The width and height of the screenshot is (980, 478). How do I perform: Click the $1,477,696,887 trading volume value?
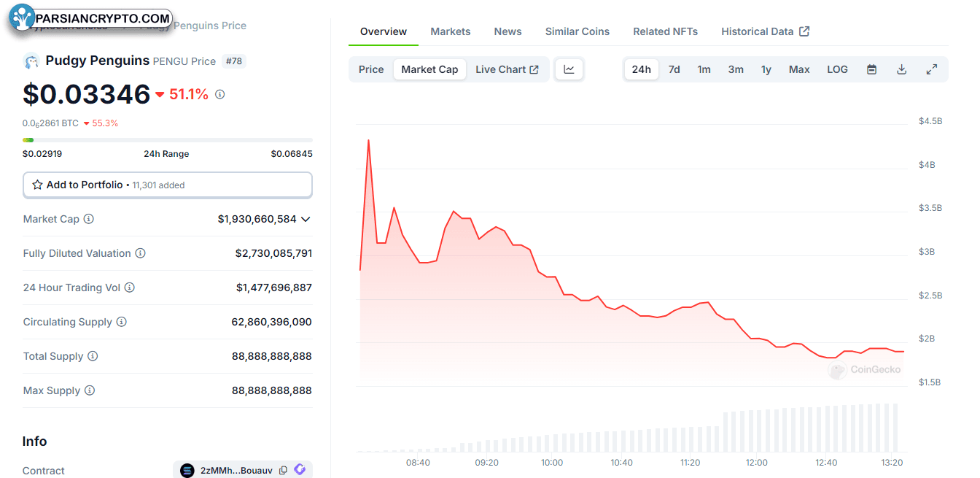(x=274, y=288)
